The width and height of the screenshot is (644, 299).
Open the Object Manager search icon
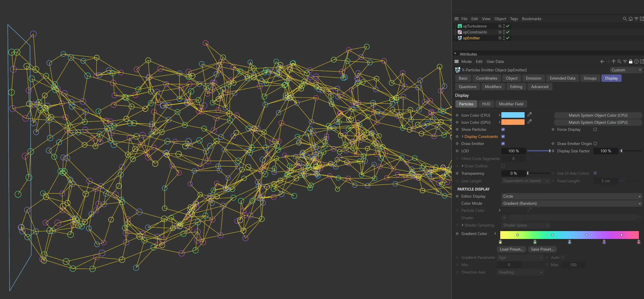click(x=625, y=19)
